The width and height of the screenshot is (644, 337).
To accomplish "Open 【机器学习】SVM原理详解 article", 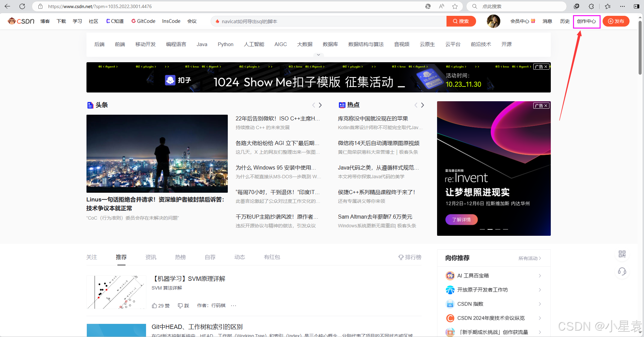I will pos(188,279).
